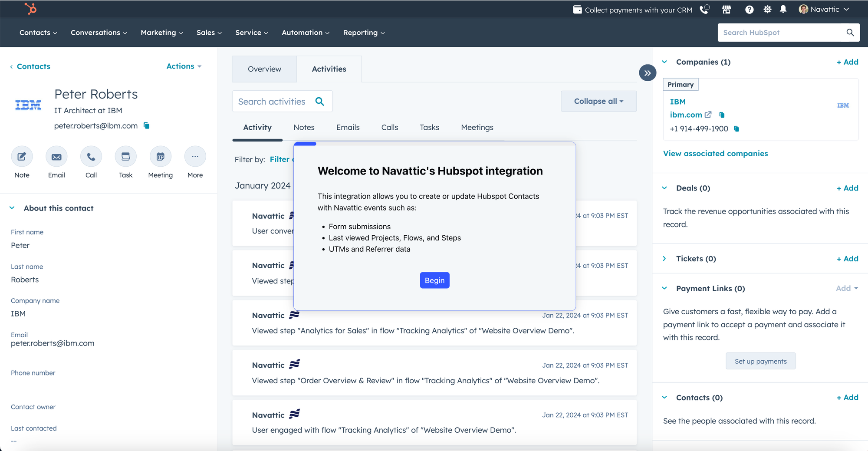This screenshot has height=451, width=868.
Task: Go back to Contacts list
Action: point(30,66)
